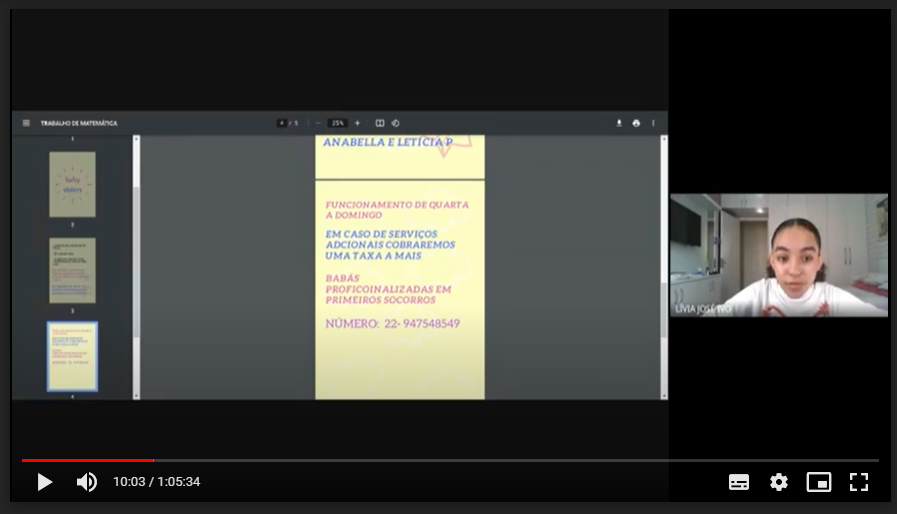Click the video progress bar

coord(450,460)
